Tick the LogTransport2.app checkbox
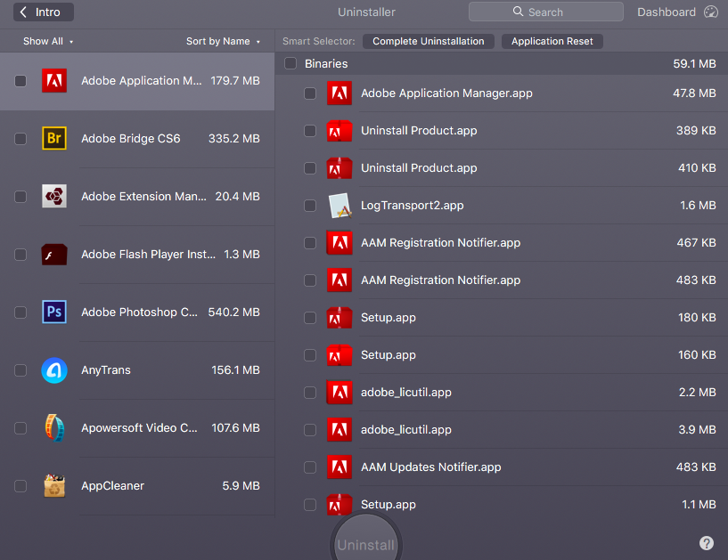Viewport: 728px width, 560px height. [310, 206]
